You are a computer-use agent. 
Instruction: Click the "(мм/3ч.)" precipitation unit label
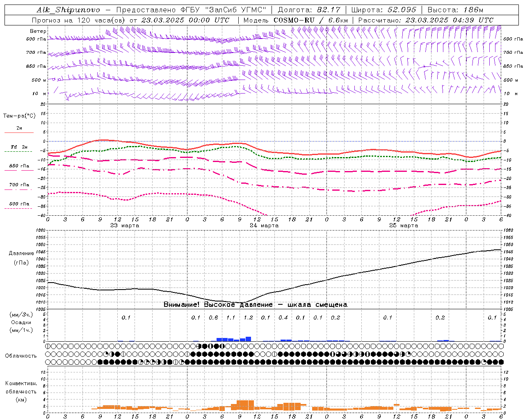coord(21,315)
